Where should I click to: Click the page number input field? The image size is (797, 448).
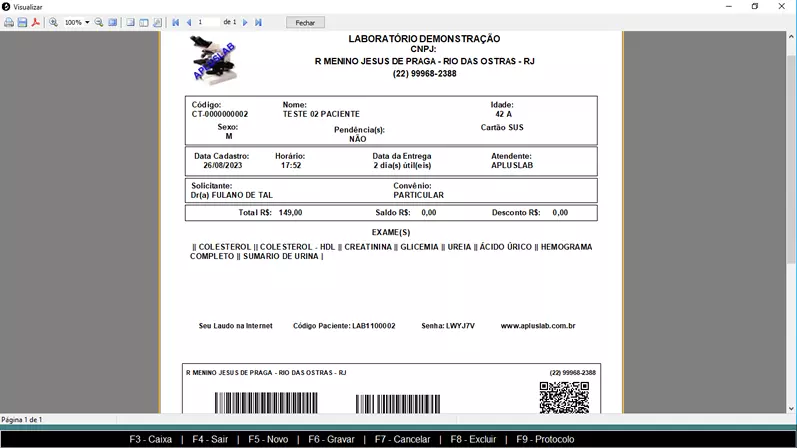coord(207,22)
